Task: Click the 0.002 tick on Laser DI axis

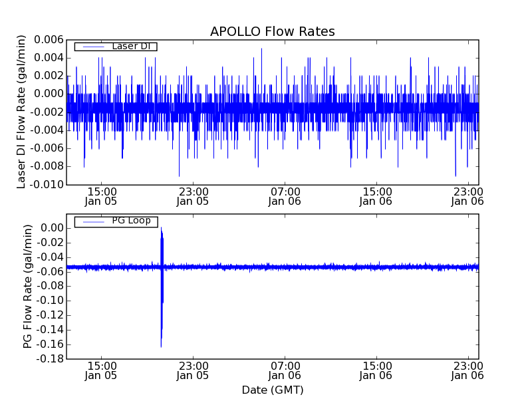Action: 49,76
